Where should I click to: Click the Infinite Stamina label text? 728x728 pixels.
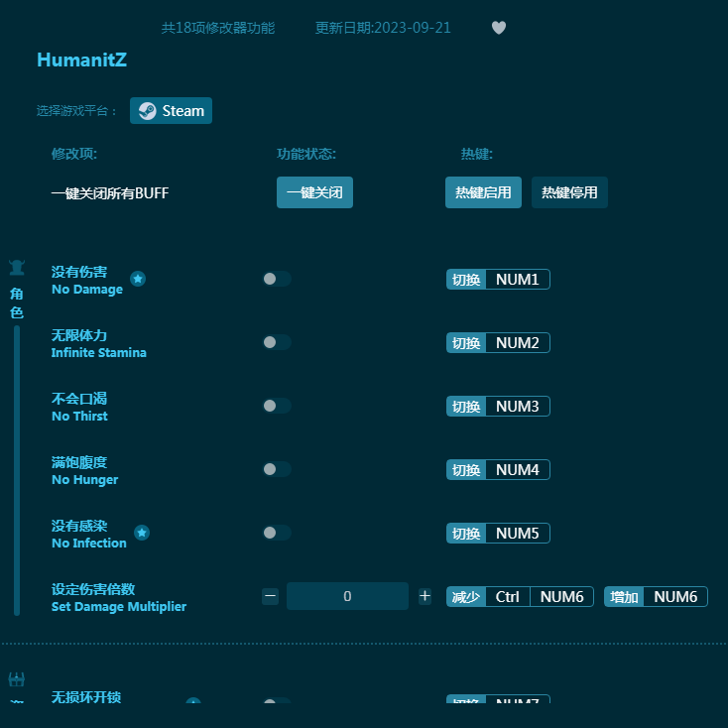click(99, 353)
